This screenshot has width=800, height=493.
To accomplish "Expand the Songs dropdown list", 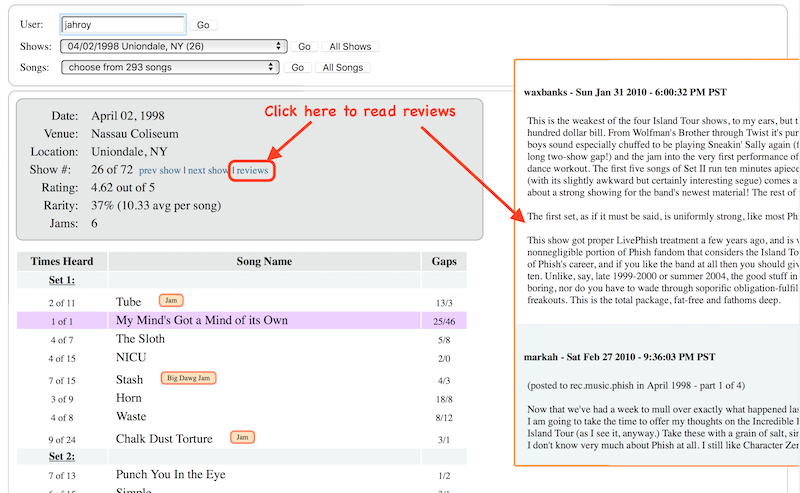I will [169, 67].
